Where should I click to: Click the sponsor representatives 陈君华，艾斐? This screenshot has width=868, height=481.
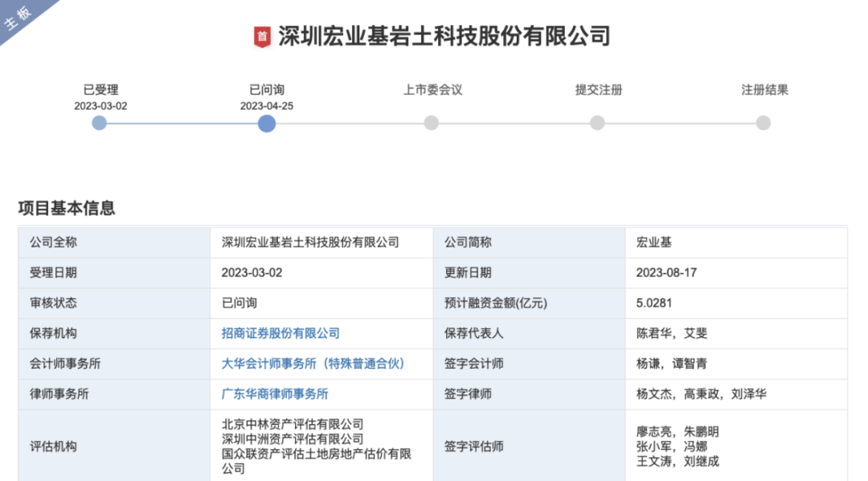(x=671, y=333)
